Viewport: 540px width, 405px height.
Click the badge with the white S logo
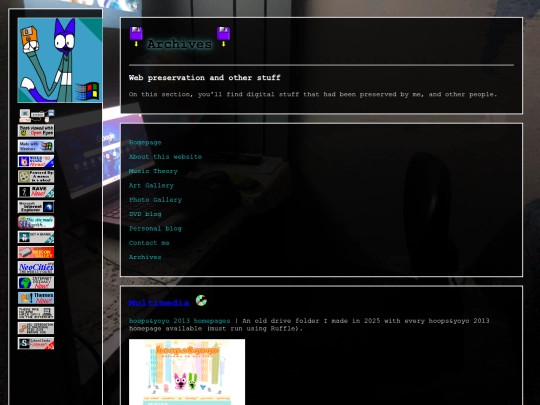pyautogui.click(x=36, y=343)
